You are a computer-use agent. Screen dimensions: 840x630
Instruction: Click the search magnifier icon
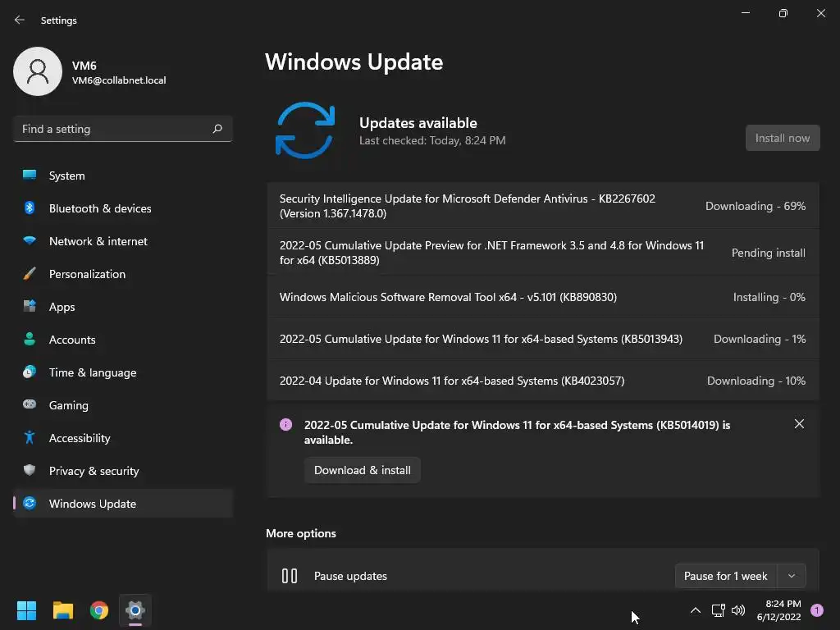(217, 129)
